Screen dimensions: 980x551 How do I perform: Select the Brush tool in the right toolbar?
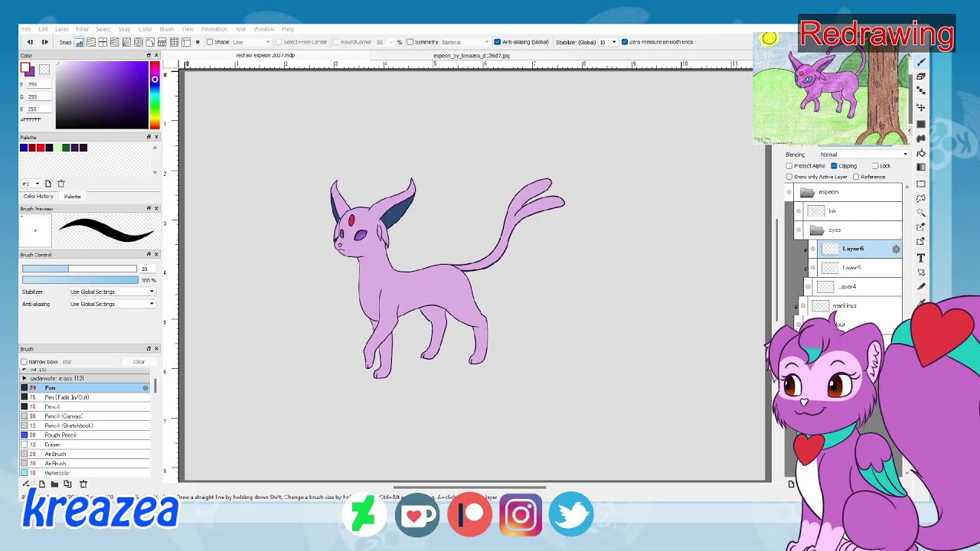[x=921, y=62]
